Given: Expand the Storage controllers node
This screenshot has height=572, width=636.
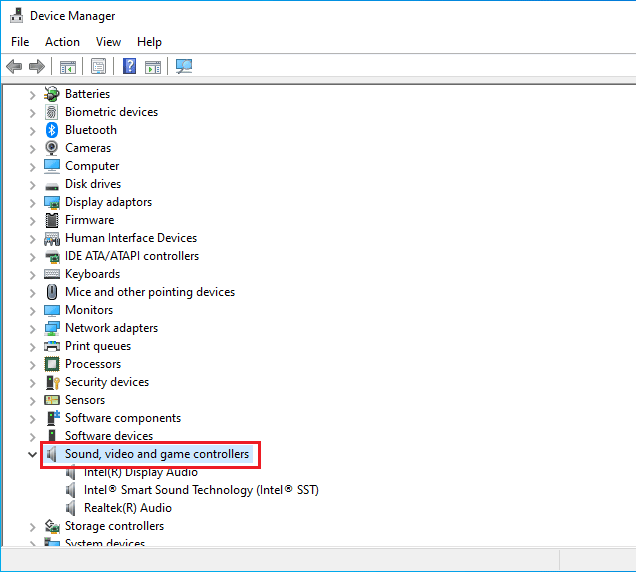Looking at the screenshot, I should coord(32,527).
